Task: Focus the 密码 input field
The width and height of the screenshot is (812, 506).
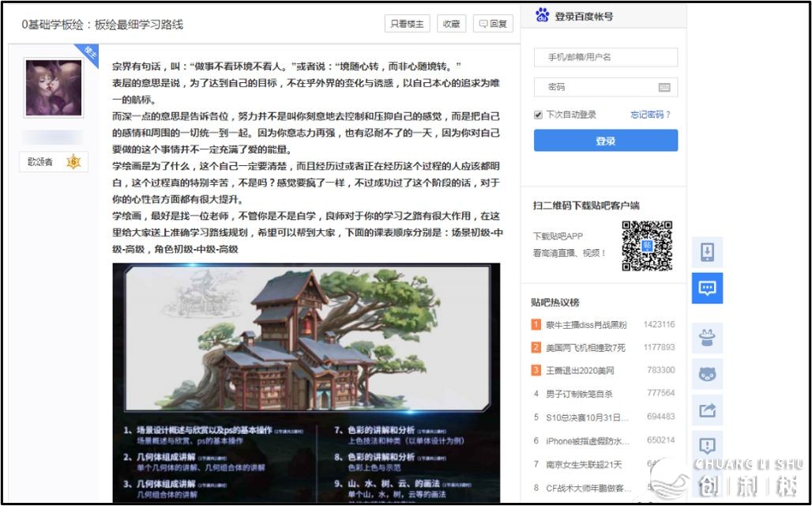Action: (606, 87)
